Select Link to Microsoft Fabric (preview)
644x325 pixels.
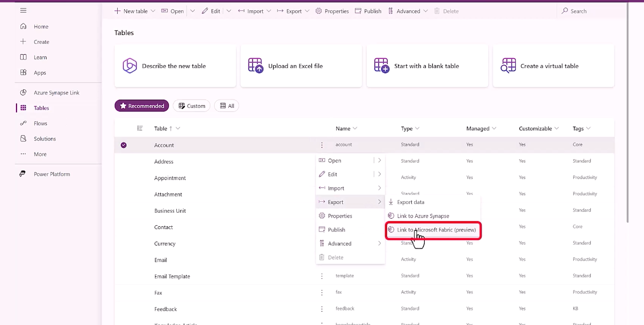pos(433,230)
